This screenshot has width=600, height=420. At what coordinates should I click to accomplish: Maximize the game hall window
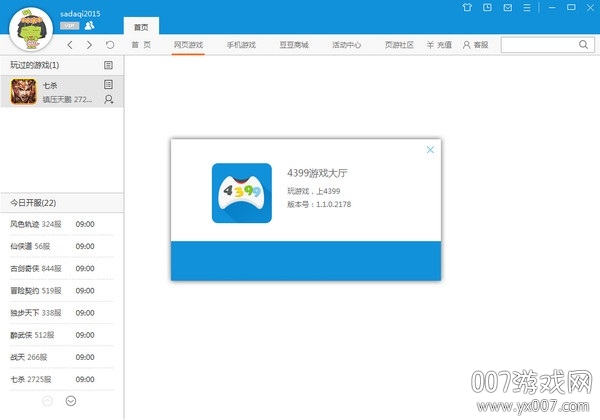click(571, 7)
